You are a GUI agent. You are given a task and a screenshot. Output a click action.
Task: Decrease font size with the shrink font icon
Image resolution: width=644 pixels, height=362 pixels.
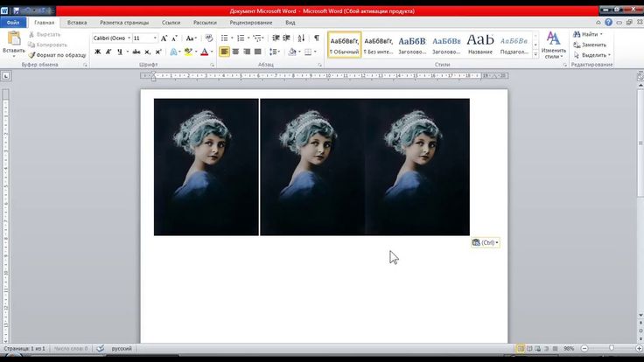tap(174, 38)
